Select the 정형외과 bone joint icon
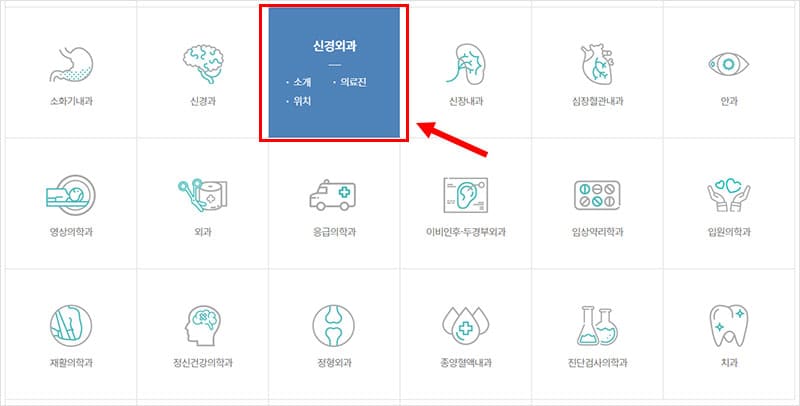The width and height of the screenshot is (800, 406). [334, 326]
